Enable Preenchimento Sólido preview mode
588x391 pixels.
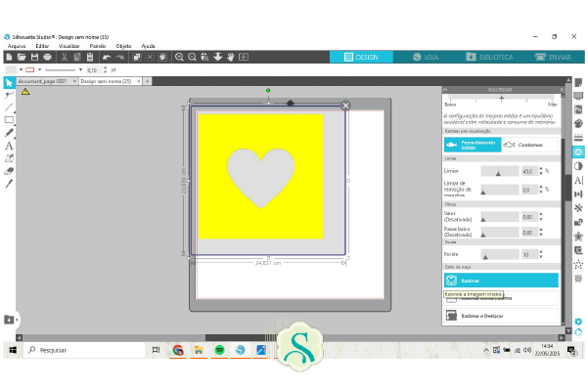click(x=473, y=145)
